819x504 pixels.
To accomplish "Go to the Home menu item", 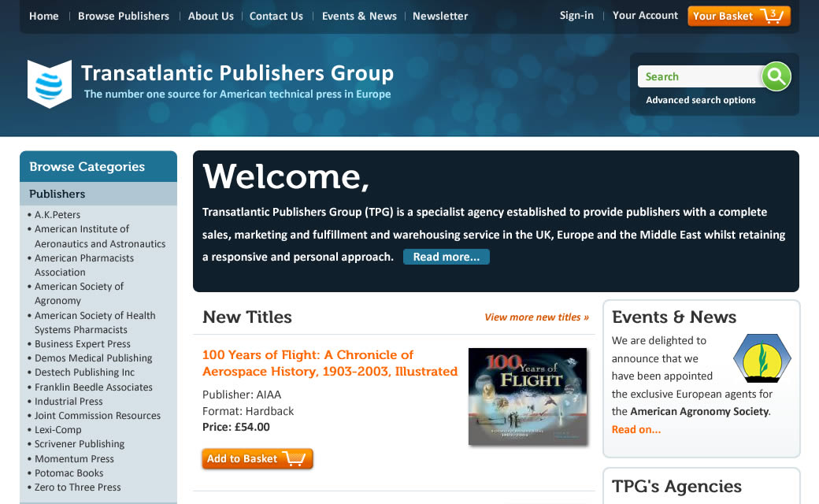I will click(44, 17).
